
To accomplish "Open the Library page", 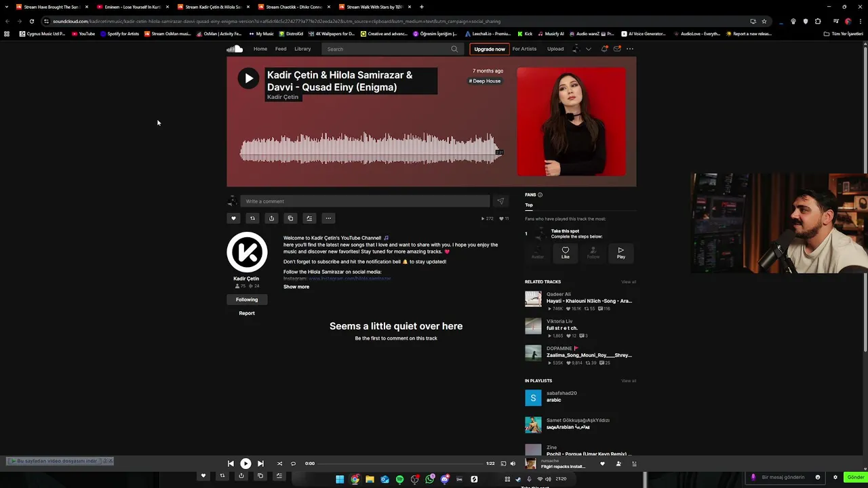I will coord(302,49).
